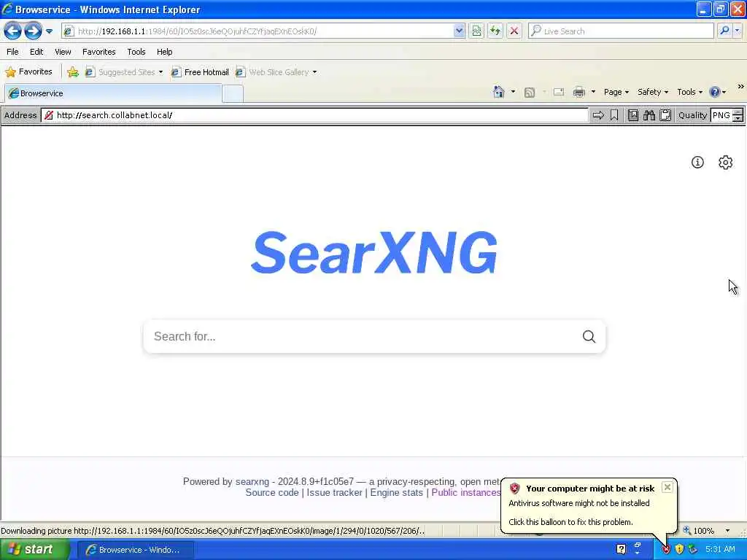Open the Help menu
The image size is (747, 560).
click(164, 52)
